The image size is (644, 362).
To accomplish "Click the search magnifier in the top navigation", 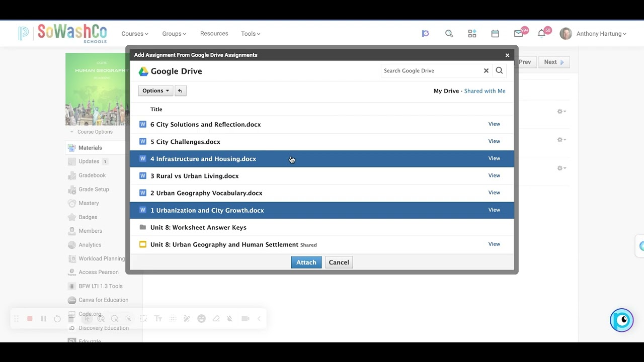I will [x=449, y=34].
